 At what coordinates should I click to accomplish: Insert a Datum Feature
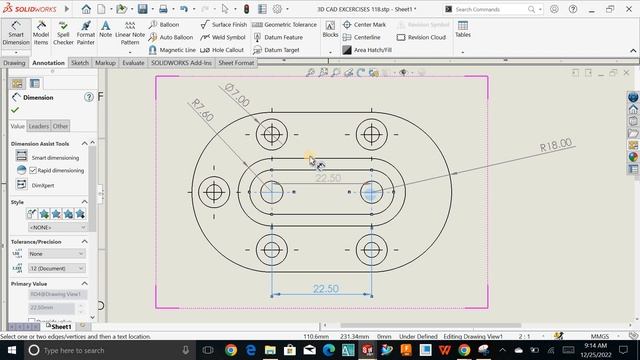coord(278,37)
